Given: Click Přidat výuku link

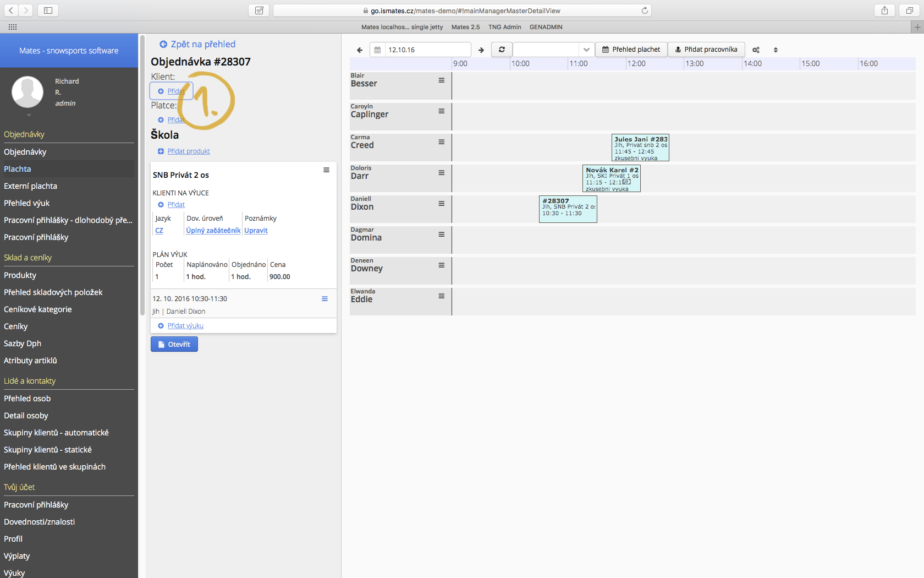Looking at the screenshot, I should click(185, 326).
